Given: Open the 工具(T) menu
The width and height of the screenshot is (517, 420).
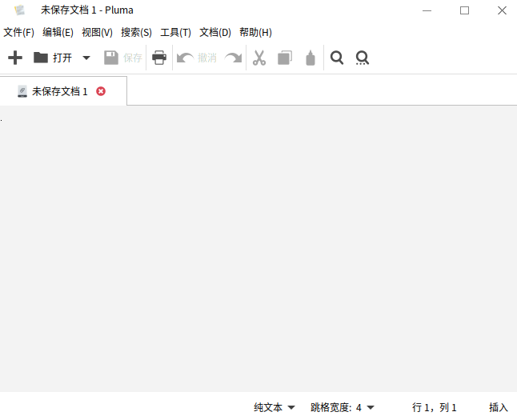Looking at the screenshot, I should coord(175,33).
